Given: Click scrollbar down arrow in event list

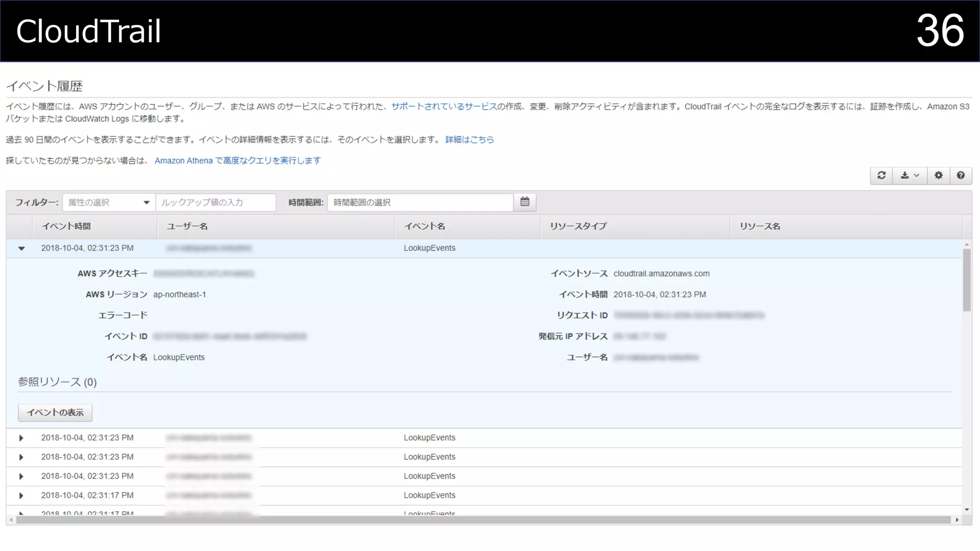Looking at the screenshot, I should [x=967, y=510].
